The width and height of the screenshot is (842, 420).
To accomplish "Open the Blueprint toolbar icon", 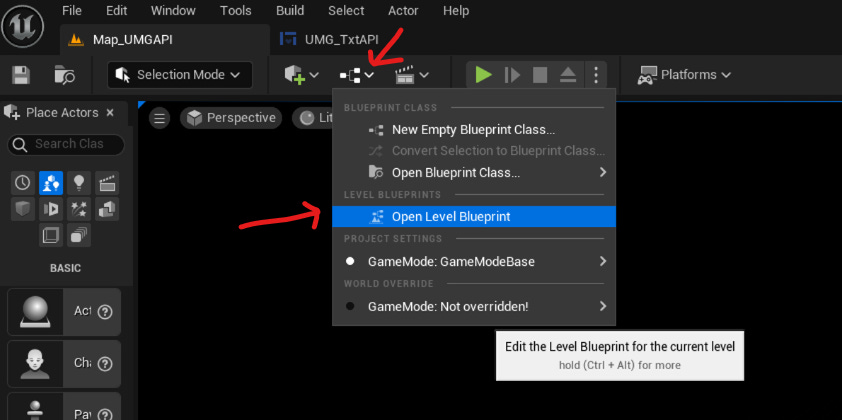I will coord(350,76).
